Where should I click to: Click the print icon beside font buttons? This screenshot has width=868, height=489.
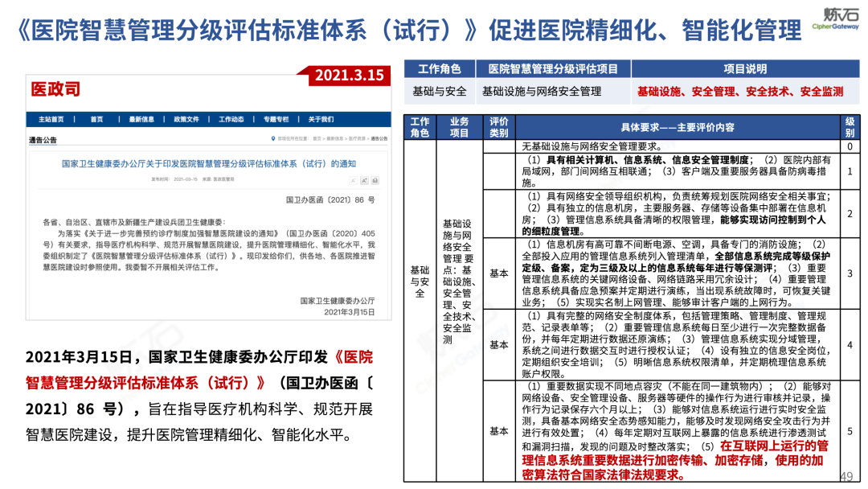click(375, 180)
